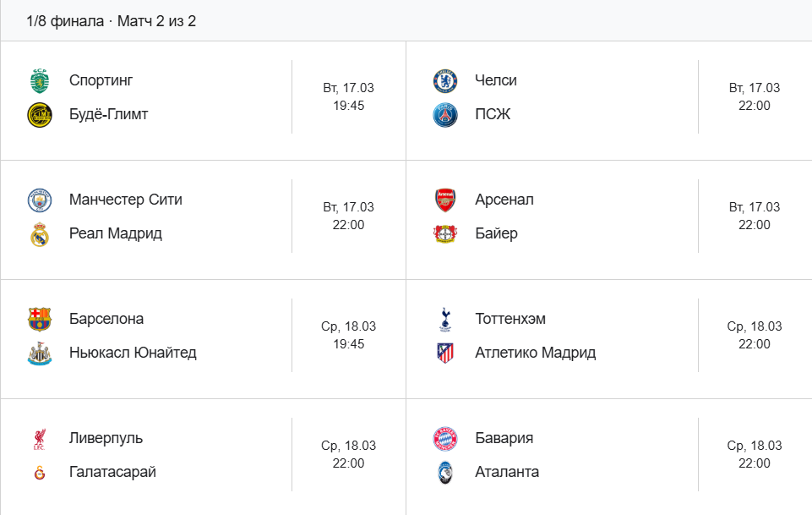This screenshot has width=812, height=515.
Task: Click the Atalanta club crest icon
Action: coord(445,473)
